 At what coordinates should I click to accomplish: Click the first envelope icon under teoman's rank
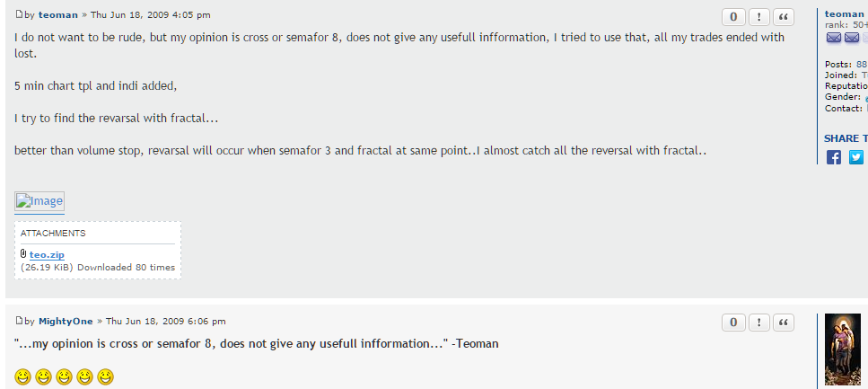pyautogui.click(x=834, y=38)
